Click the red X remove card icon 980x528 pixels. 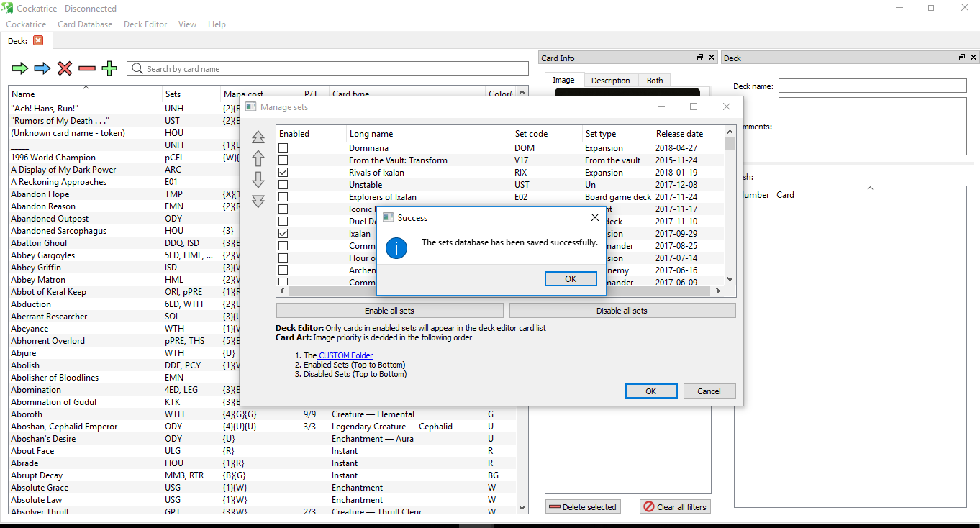coord(65,68)
